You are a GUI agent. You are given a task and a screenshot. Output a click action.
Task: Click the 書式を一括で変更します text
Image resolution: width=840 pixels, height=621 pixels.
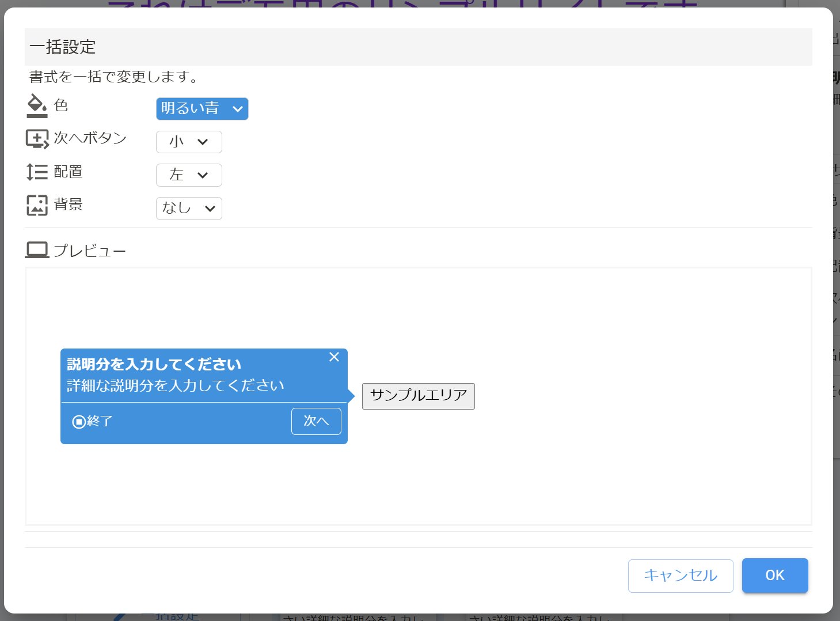(x=114, y=77)
